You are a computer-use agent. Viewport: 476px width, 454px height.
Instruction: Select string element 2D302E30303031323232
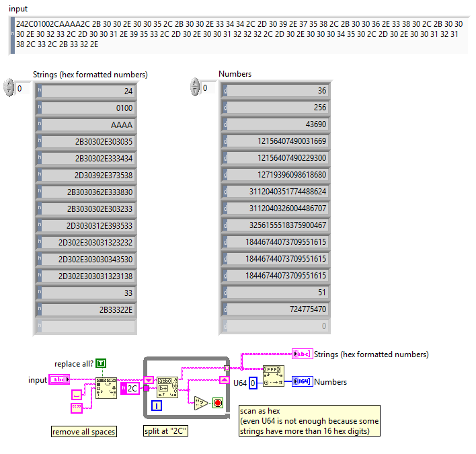(86, 242)
